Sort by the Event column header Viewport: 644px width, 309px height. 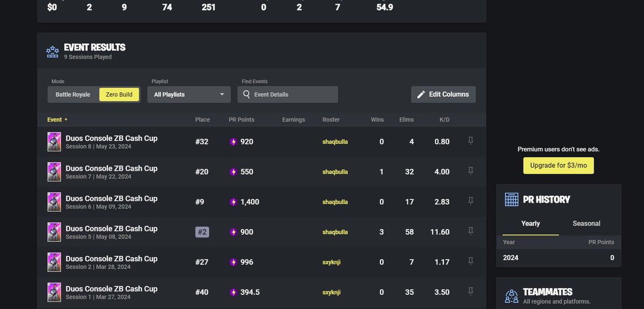[57, 119]
